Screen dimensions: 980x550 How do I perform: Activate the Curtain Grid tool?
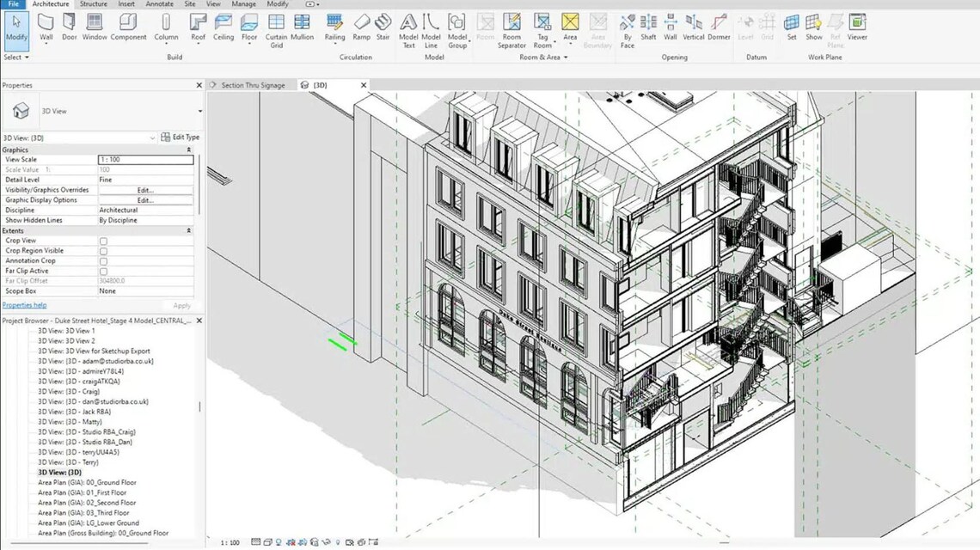(276, 26)
